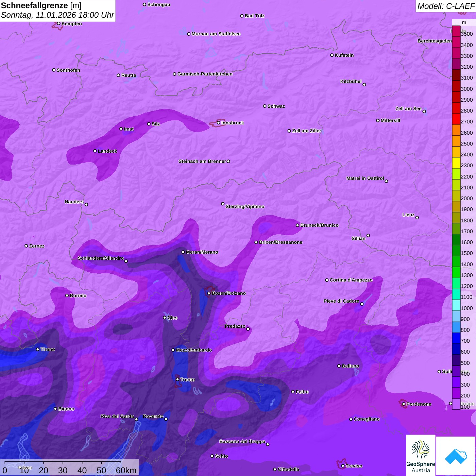This screenshot has width=476, height=476.
Task: Click the Brixen/Bressanone label
Action: [280, 242]
